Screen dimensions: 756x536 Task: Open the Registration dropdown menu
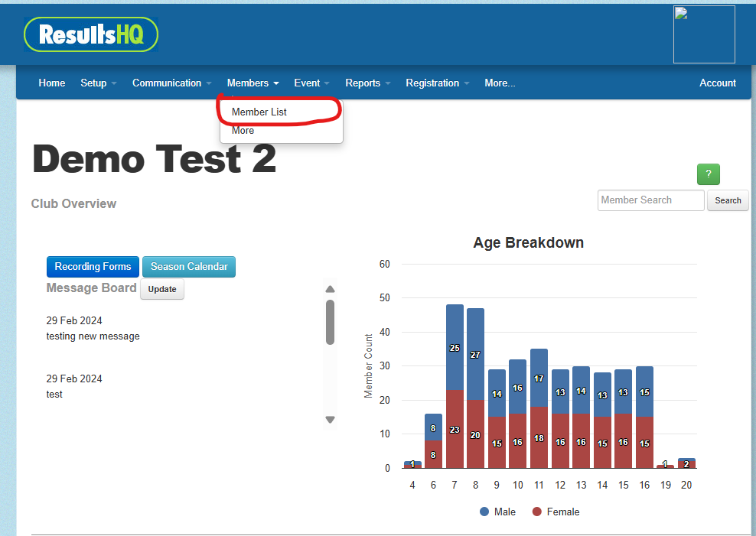pos(437,83)
